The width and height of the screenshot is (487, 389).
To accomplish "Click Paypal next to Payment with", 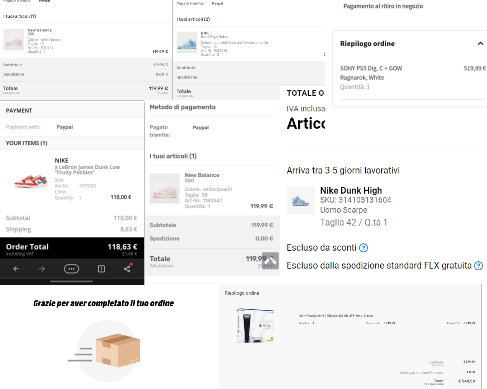I will [x=65, y=127].
